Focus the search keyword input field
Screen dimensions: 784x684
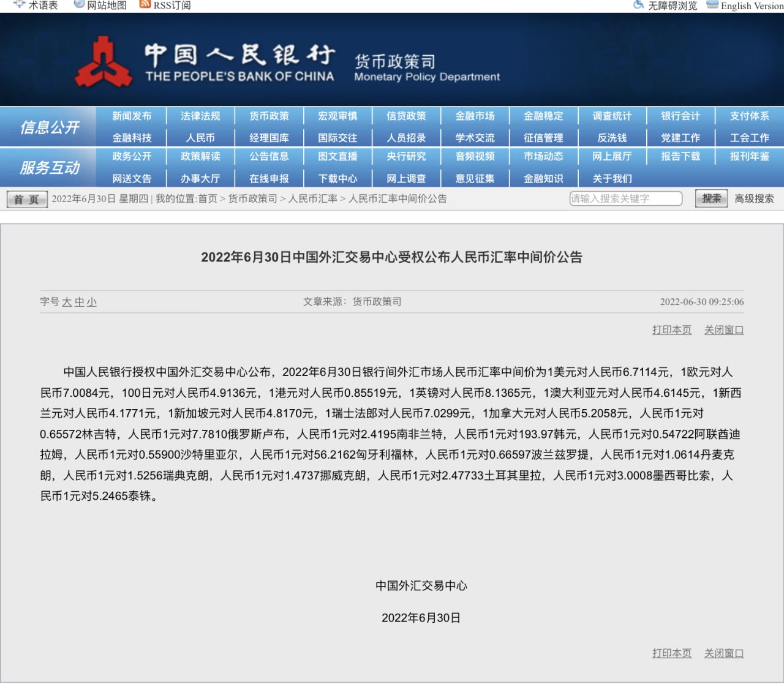pos(626,198)
